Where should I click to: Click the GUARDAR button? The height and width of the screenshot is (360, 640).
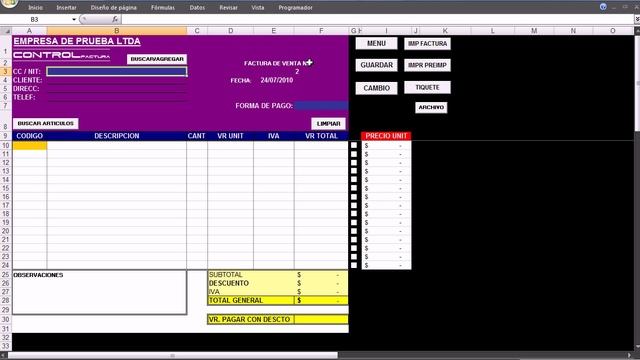(x=376, y=65)
